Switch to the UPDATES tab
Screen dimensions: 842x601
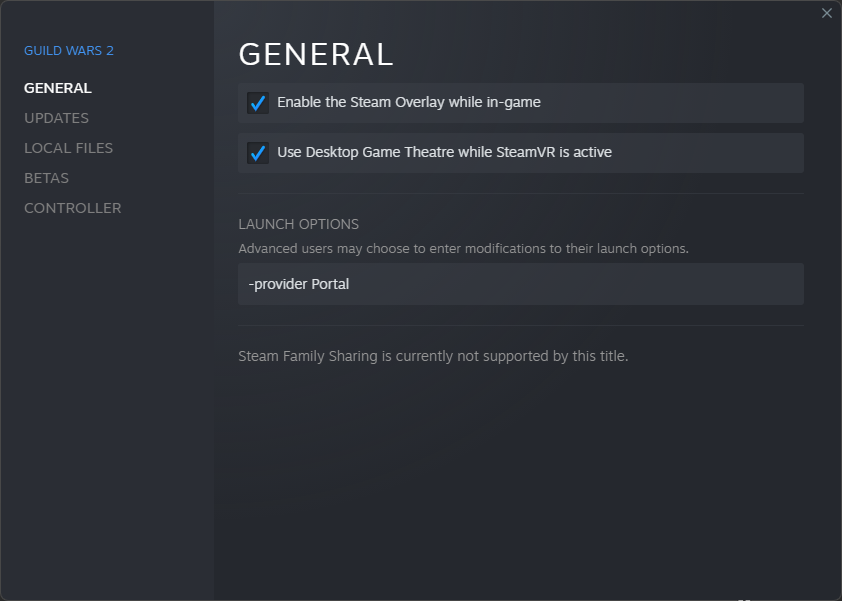(x=56, y=118)
